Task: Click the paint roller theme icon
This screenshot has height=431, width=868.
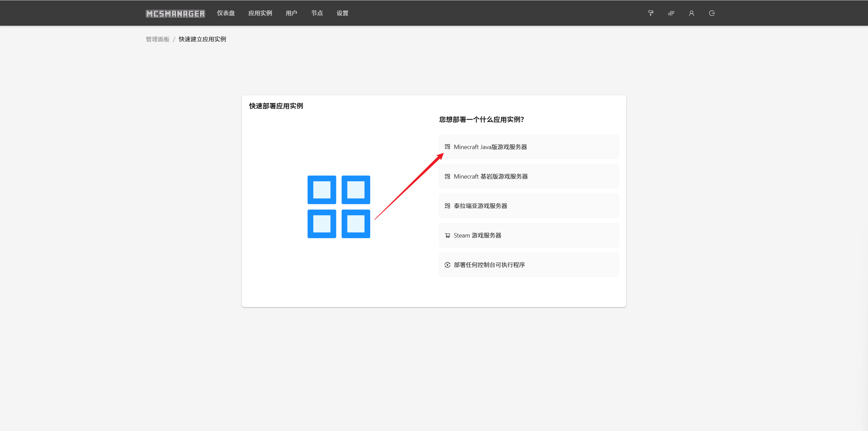Action: (x=651, y=13)
